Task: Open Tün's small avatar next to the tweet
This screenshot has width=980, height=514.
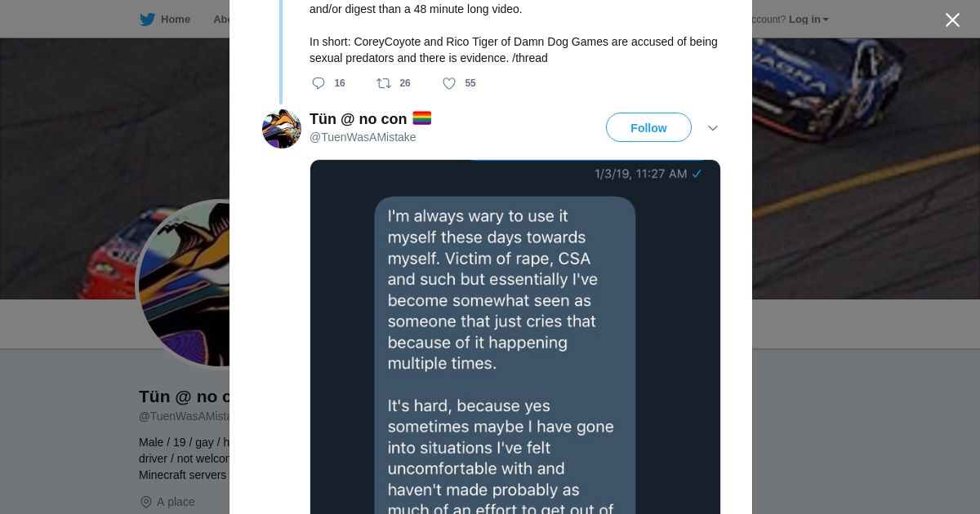Action: 282,129
